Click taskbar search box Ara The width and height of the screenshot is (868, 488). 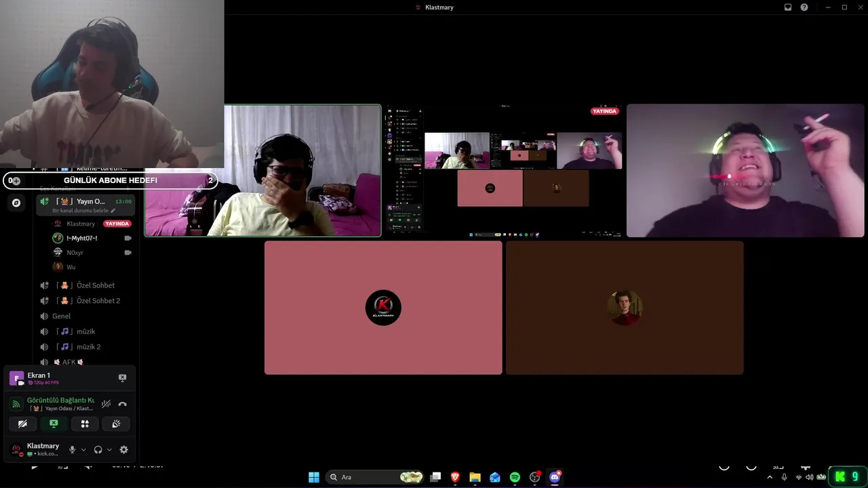[376, 477]
